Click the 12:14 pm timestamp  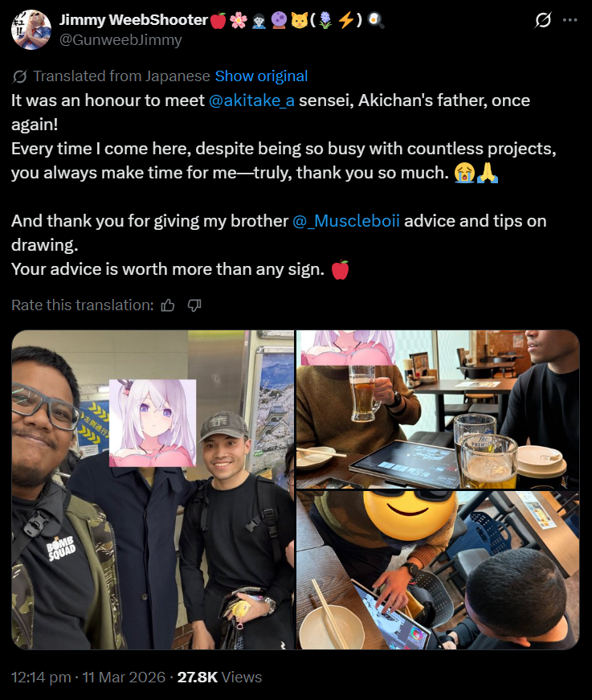pyautogui.click(x=41, y=677)
